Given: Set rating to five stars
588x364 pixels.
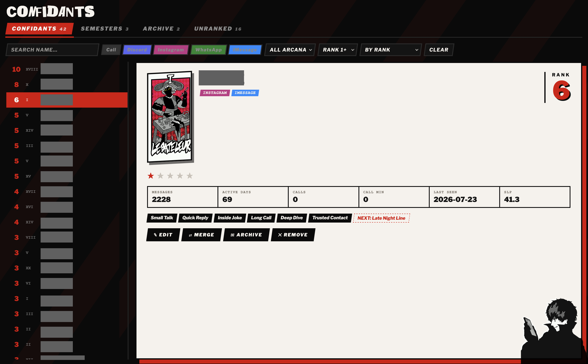Looking at the screenshot, I should [x=190, y=176].
